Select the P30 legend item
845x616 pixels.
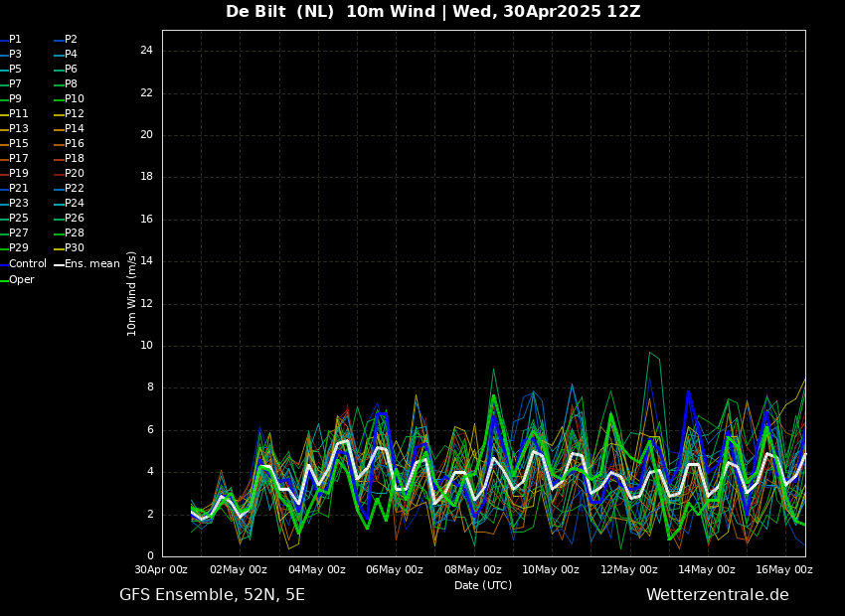pyautogui.click(x=74, y=248)
